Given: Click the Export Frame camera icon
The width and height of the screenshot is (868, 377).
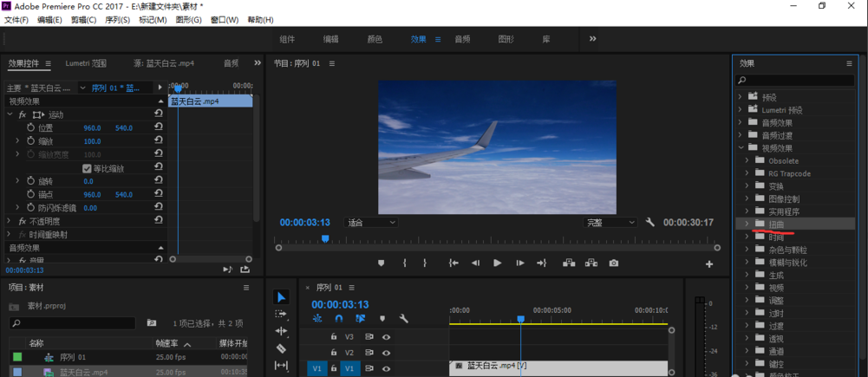Looking at the screenshot, I should [x=614, y=263].
